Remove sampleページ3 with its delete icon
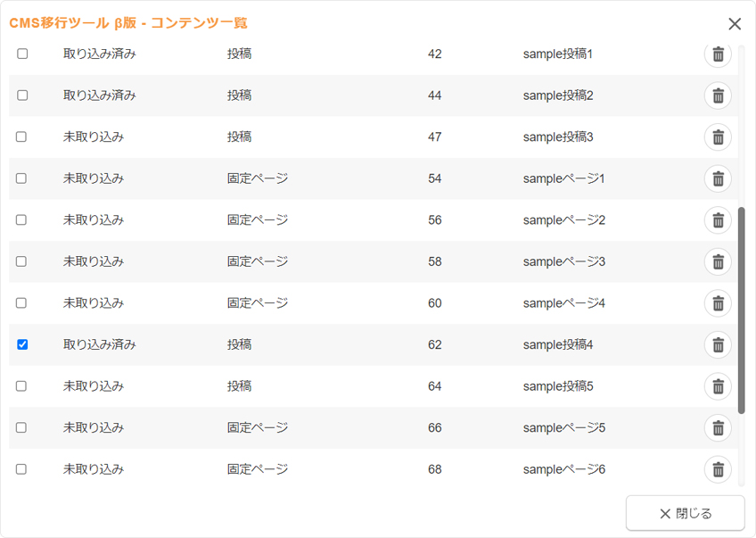This screenshot has width=756, height=538. coord(718,261)
